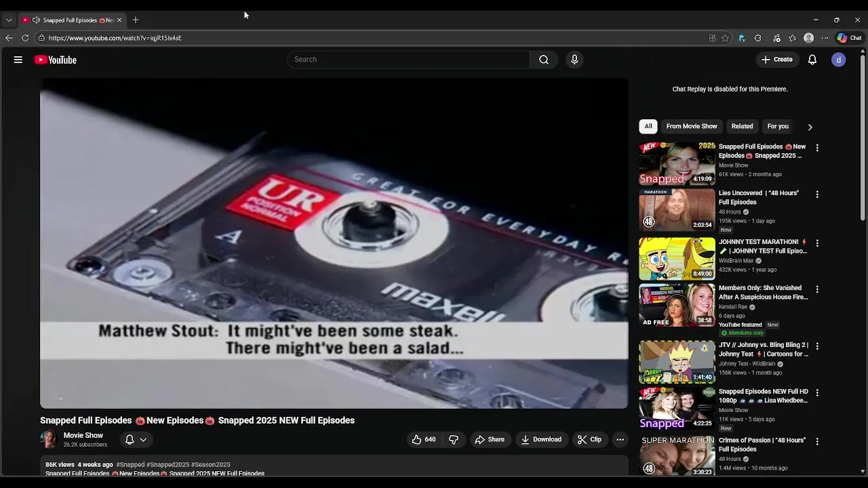Screen dimensions: 868x488
Task: Open Movie Show channel avatar
Action: (x=49, y=440)
